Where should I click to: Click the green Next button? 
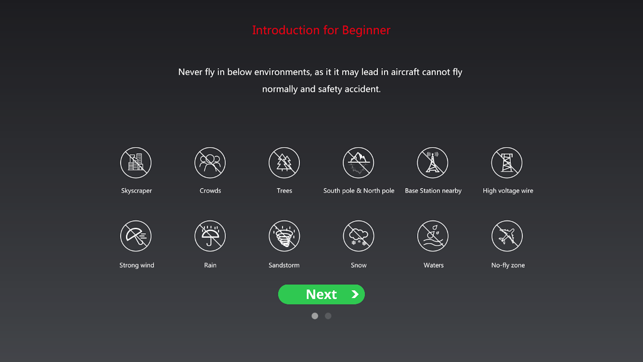(x=322, y=294)
